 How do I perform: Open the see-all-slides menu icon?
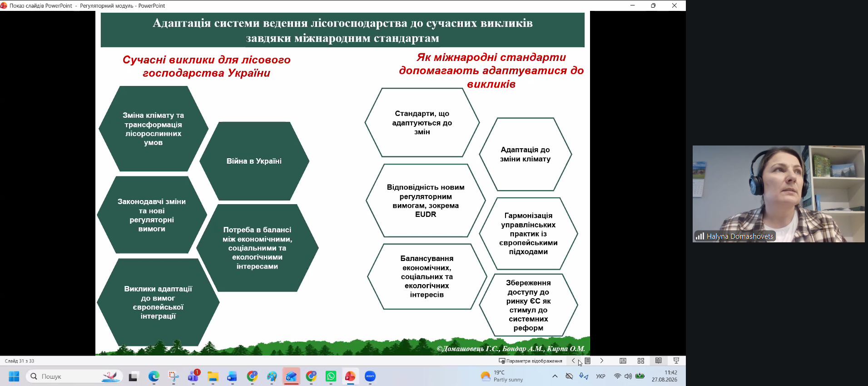587,361
